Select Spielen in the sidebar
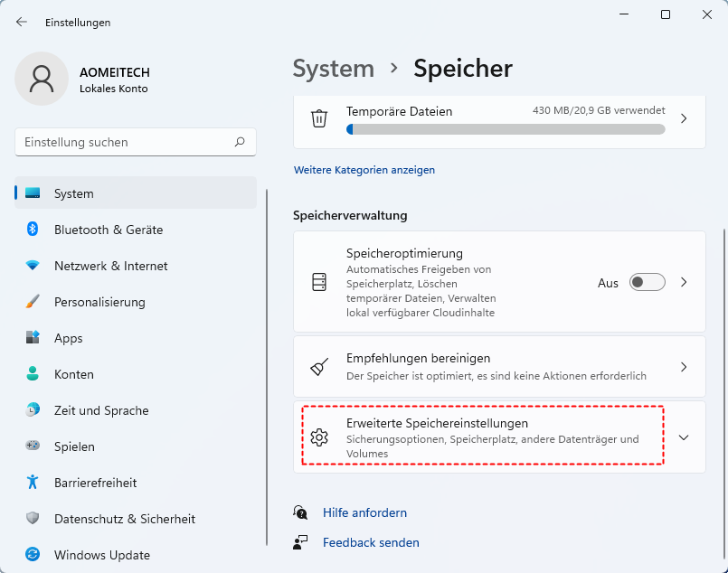The width and height of the screenshot is (728, 573). pyautogui.click(x=74, y=446)
